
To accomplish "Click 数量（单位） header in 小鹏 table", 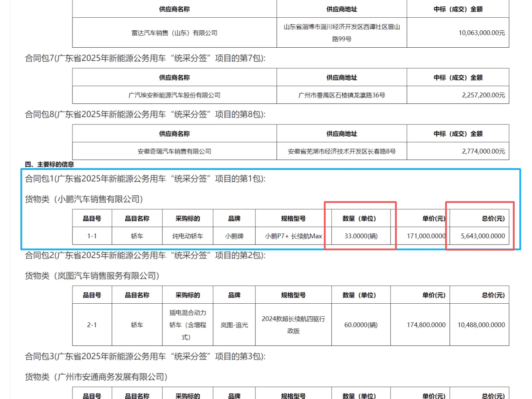I will tap(359, 219).
